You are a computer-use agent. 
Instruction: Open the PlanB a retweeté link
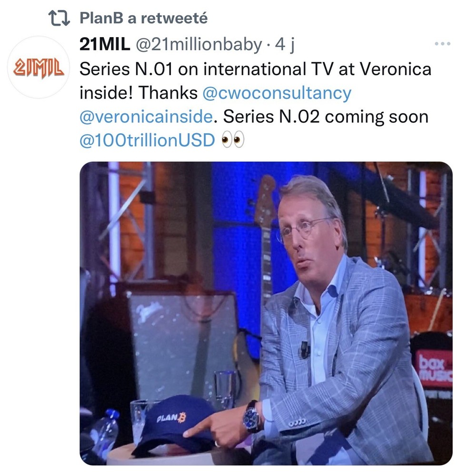point(144,18)
